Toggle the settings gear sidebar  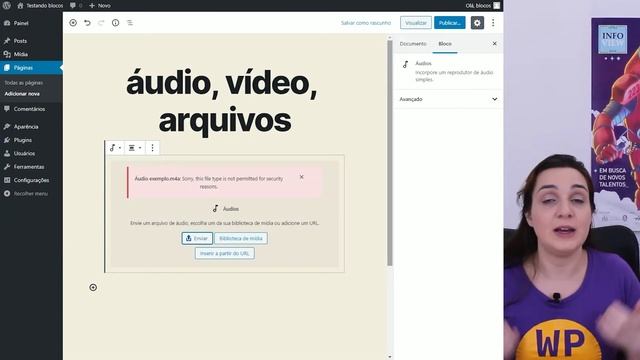click(x=477, y=23)
